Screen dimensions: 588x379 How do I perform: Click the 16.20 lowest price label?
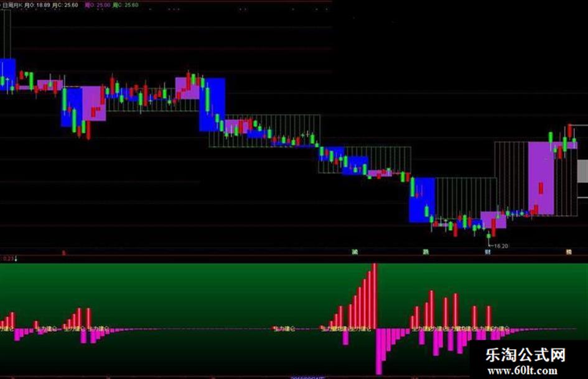pos(501,246)
